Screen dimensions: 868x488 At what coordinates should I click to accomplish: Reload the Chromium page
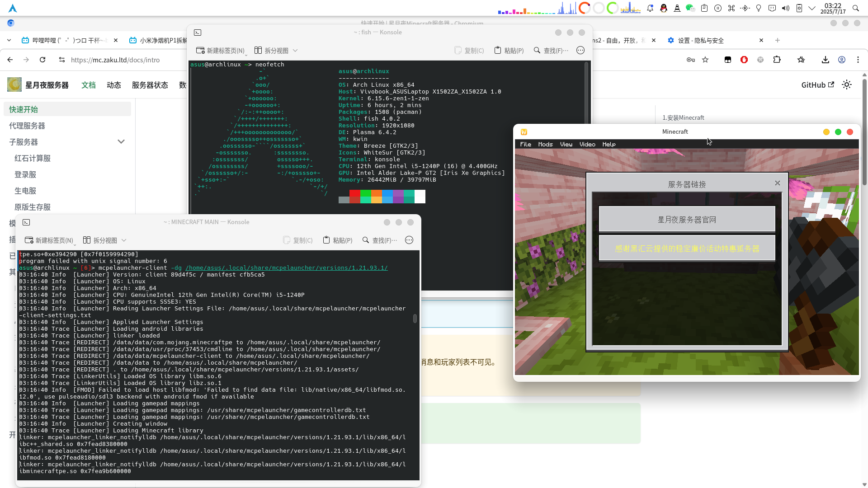[42, 60]
